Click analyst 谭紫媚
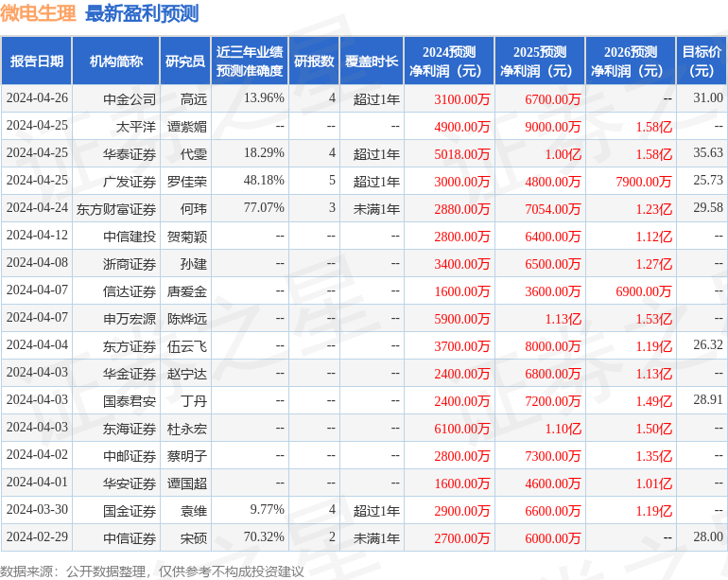This screenshot has width=728, height=580. [x=186, y=127]
